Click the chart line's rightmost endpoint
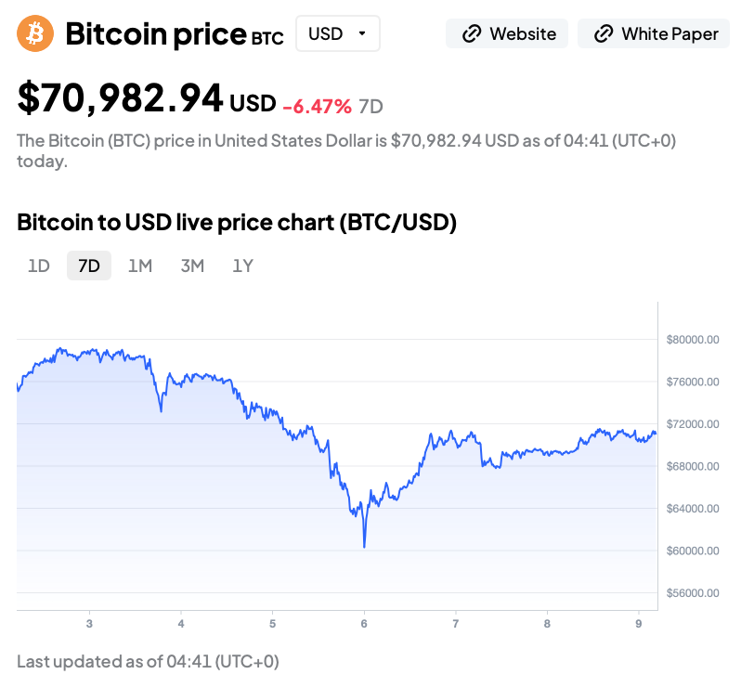 (x=656, y=433)
